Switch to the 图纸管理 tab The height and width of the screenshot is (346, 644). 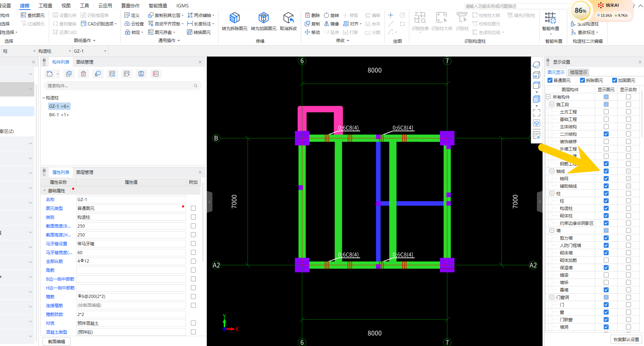tap(85, 62)
